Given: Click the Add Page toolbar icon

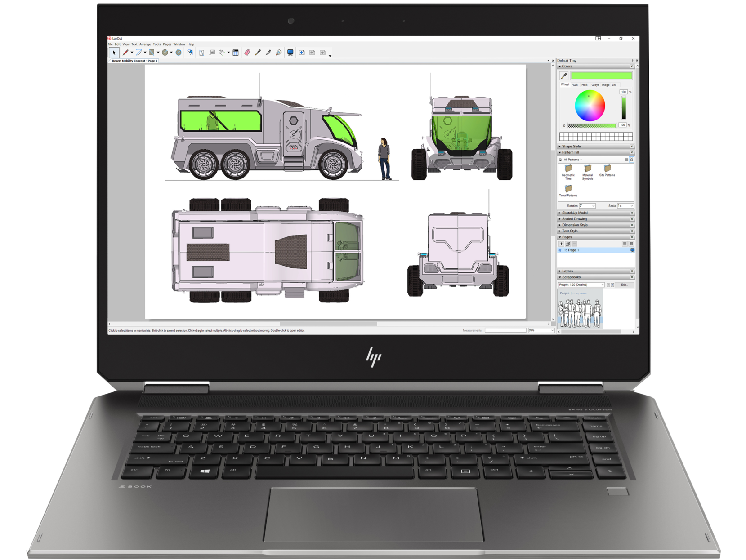Looking at the screenshot, I should [x=302, y=53].
